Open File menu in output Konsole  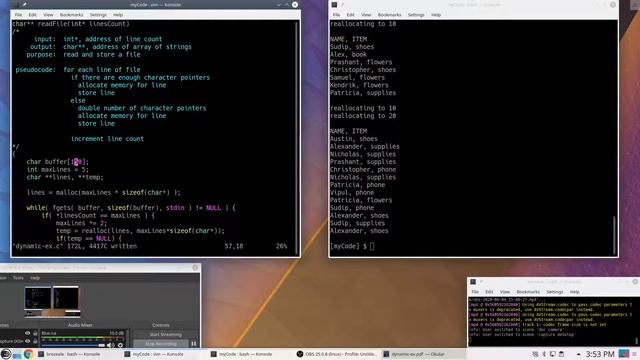[x=336, y=15]
